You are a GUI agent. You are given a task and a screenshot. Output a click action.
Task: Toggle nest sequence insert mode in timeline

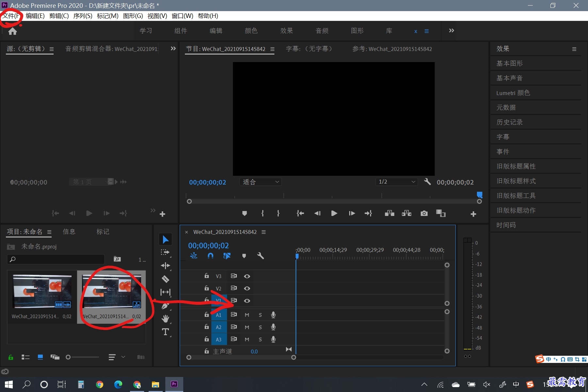click(194, 256)
